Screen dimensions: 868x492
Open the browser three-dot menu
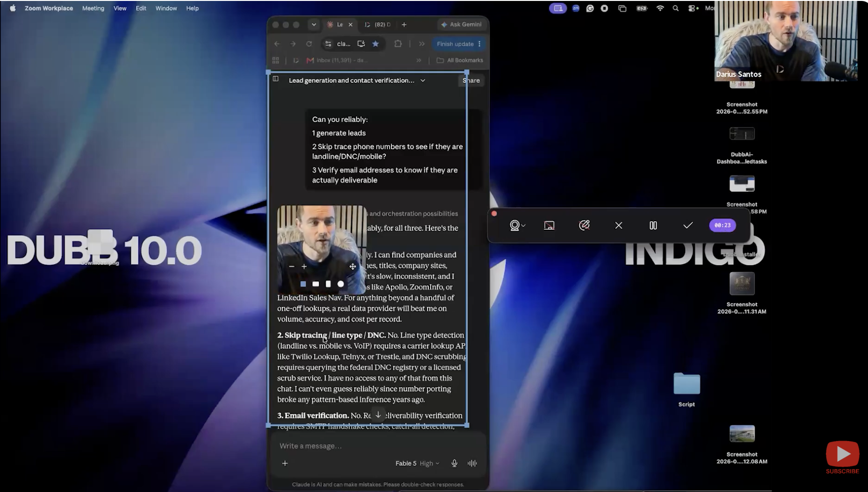click(x=480, y=44)
